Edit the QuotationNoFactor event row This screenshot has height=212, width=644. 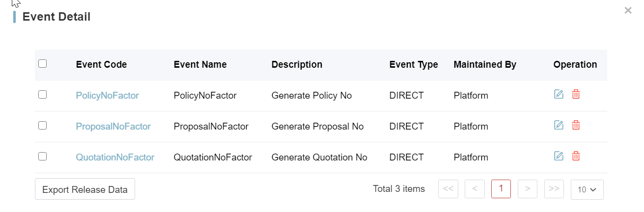pyautogui.click(x=559, y=157)
